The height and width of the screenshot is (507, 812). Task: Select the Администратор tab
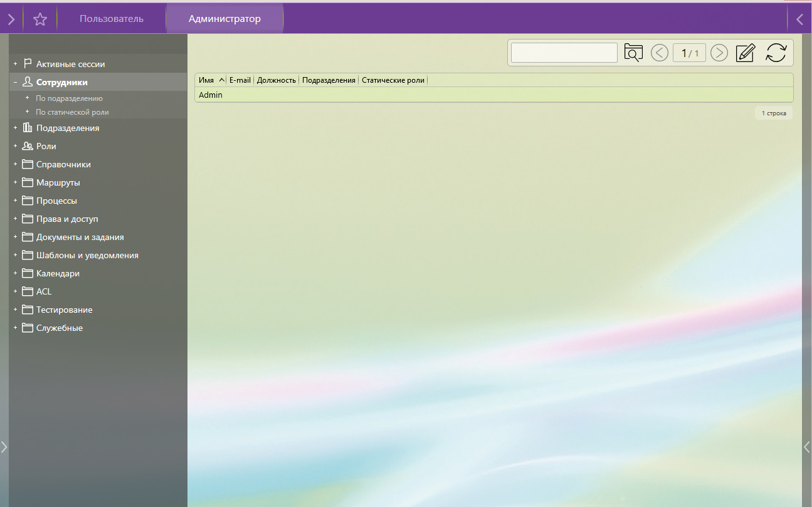pos(224,19)
